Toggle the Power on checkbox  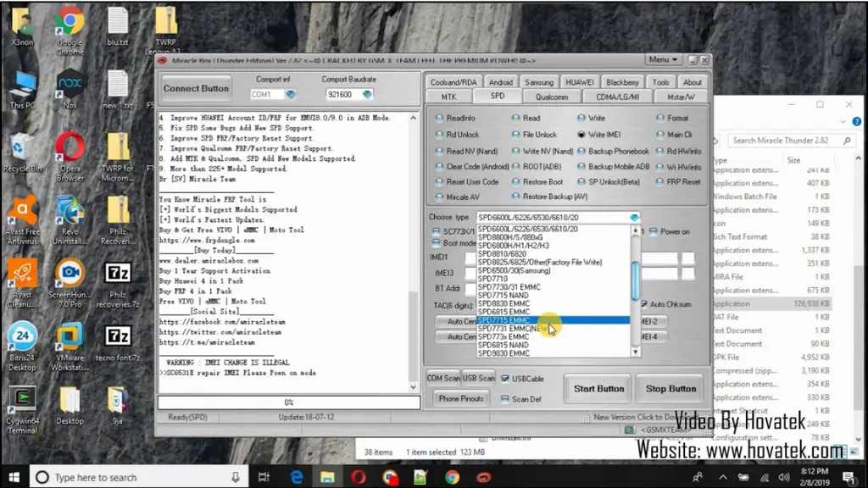coord(670,231)
